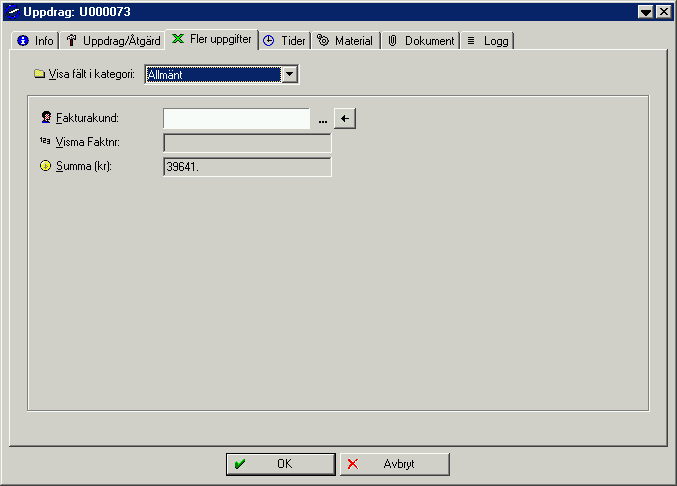
Task: Click the folder icon next to Visa fält
Action: point(39,74)
